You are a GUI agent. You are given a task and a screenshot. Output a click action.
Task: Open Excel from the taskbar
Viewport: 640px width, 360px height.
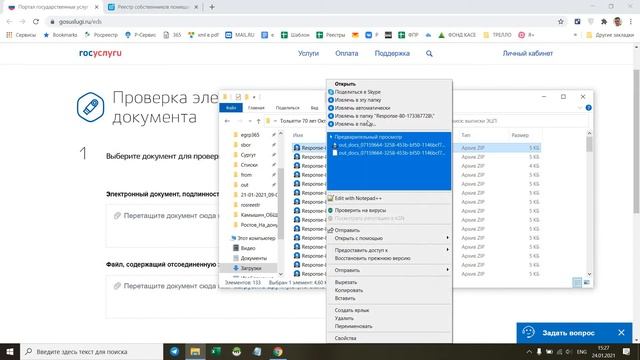pos(216,351)
